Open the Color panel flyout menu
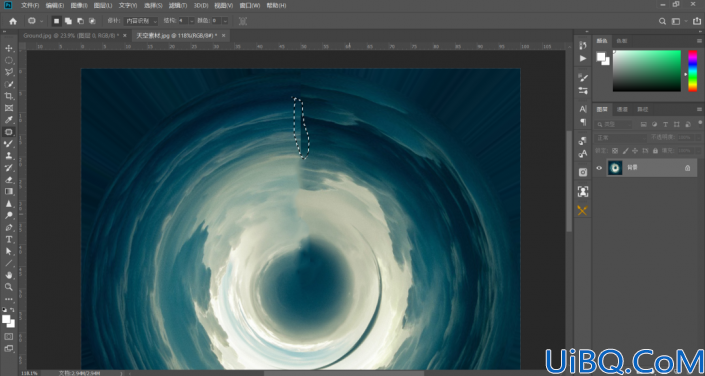 click(699, 40)
